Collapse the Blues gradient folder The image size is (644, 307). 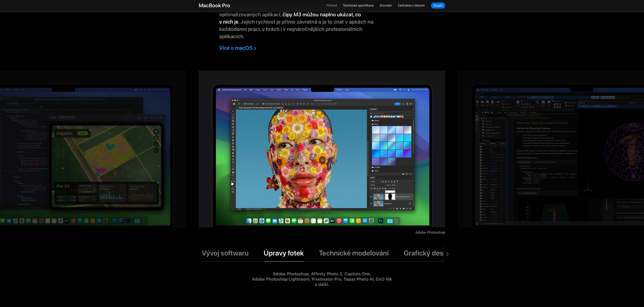click(371, 124)
